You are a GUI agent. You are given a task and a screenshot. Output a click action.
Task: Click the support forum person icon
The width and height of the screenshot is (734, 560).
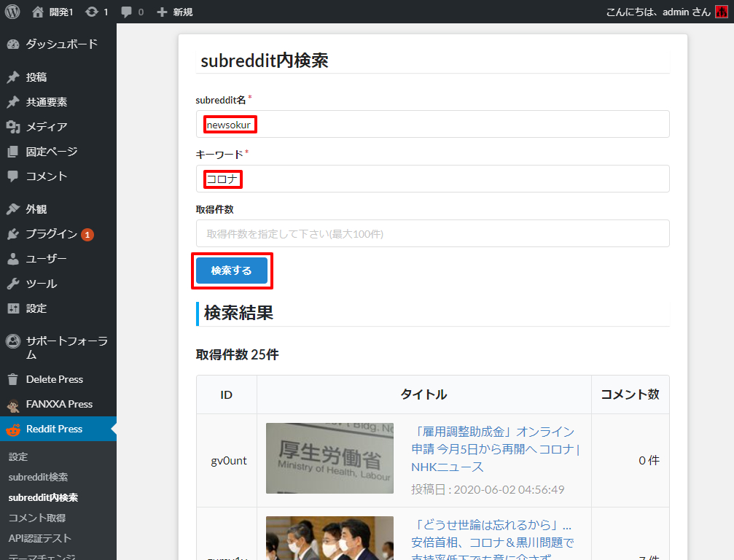coord(13,341)
